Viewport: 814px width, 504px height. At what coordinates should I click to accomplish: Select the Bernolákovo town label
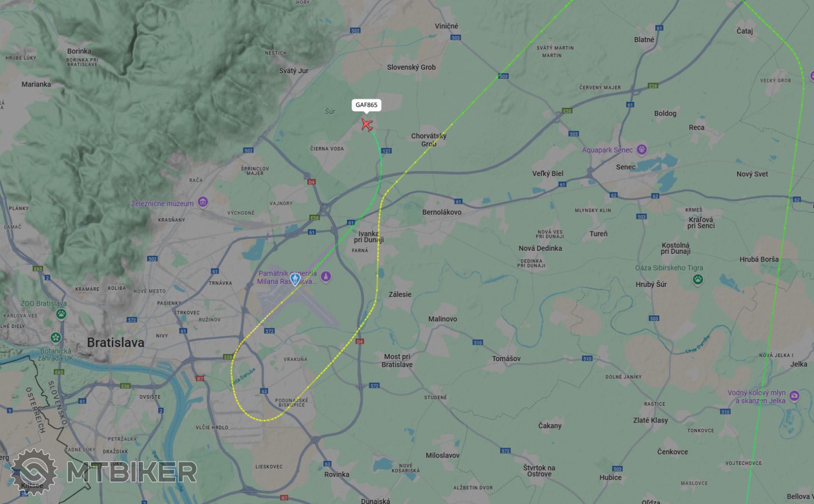click(x=442, y=212)
